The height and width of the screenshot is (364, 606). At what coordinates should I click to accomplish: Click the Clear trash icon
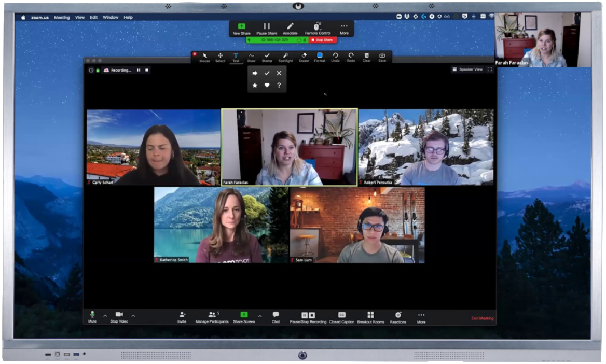click(366, 56)
